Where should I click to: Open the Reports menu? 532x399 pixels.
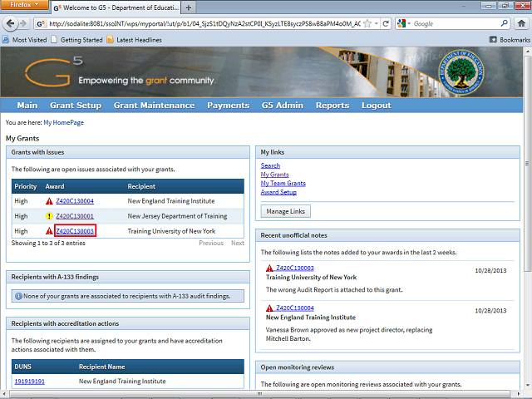coord(332,106)
